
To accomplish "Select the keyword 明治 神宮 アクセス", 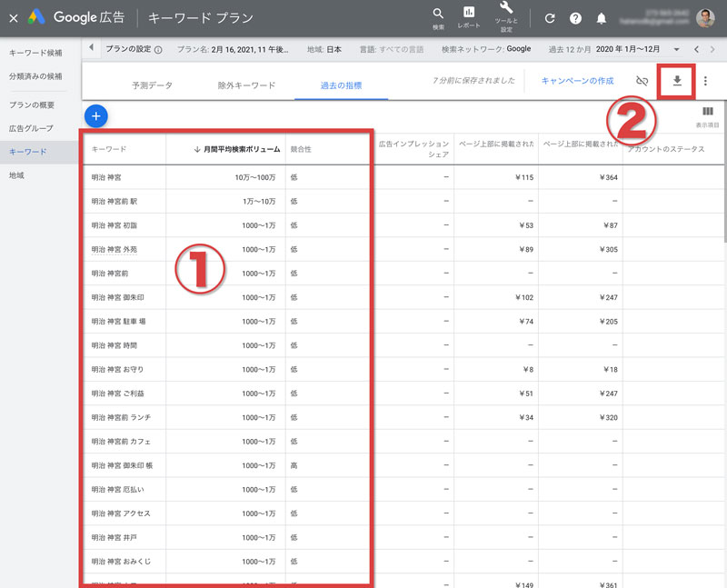I will tap(121, 513).
